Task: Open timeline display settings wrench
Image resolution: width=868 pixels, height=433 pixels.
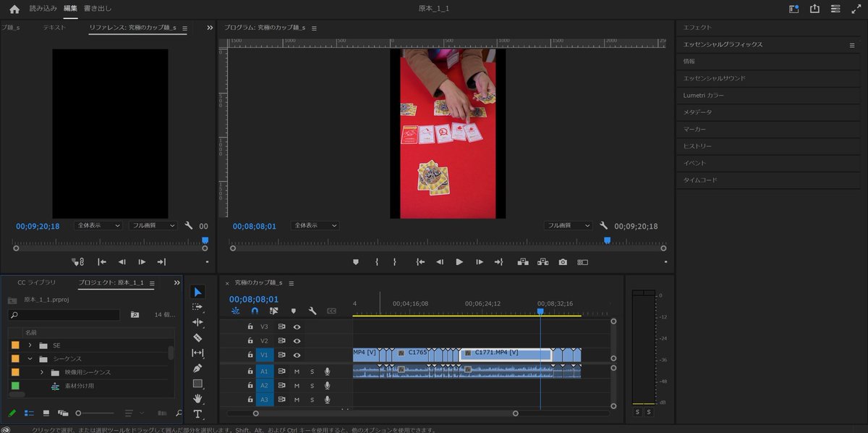Action: tap(312, 311)
